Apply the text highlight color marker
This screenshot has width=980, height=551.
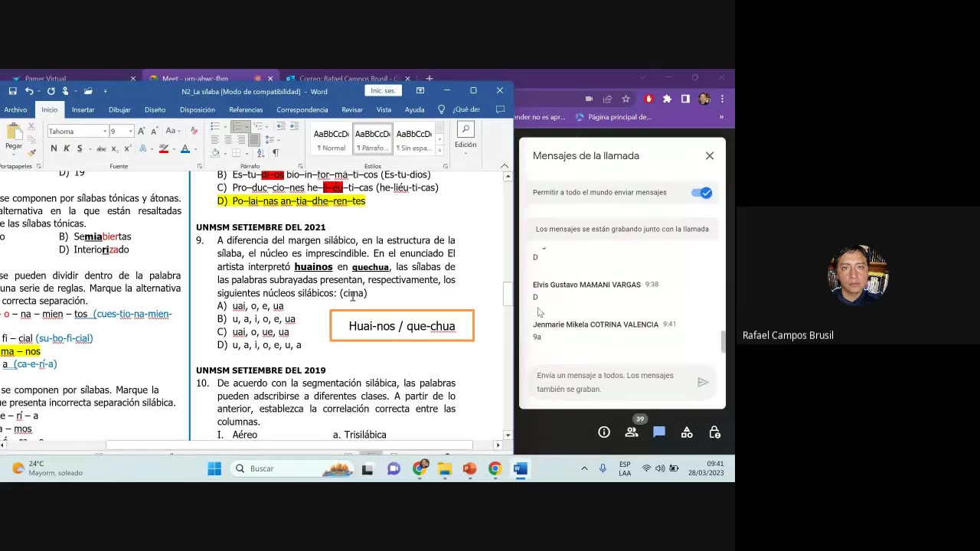pyautogui.click(x=163, y=148)
